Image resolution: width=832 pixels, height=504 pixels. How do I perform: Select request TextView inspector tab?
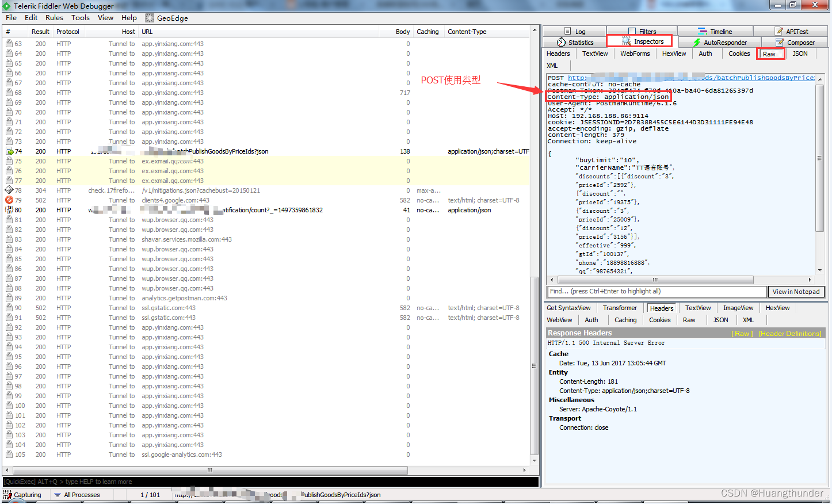[x=595, y=54]
